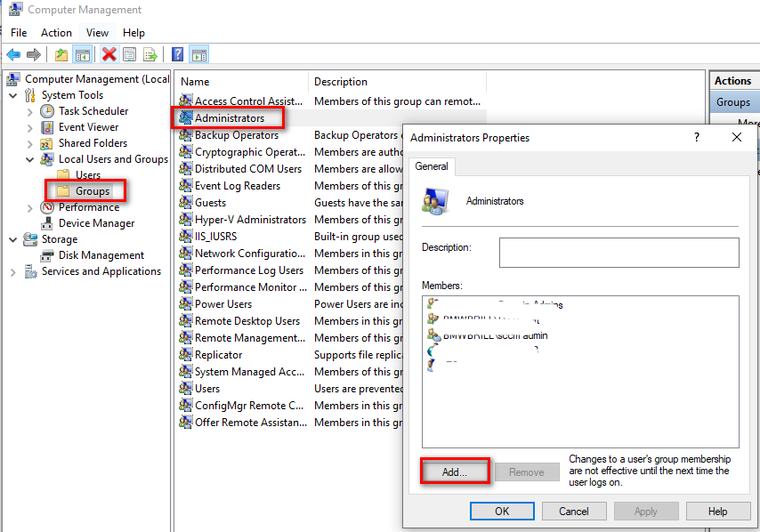The height and width of the screenshot is (532, 760).
Task: Click the red X delete toolbar icon
Action: (x=108, y=54)
